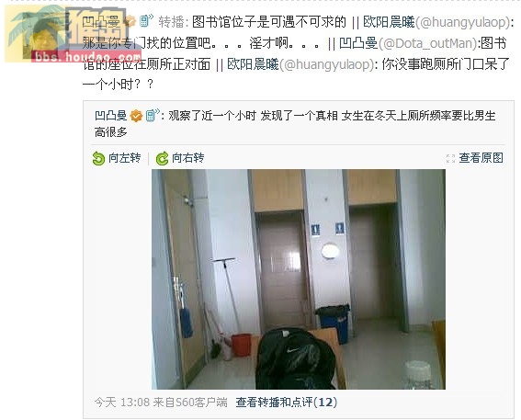Open 查看原图 view original link
Image resolution: width=521 pixels, height=420 pixels.
481,158
